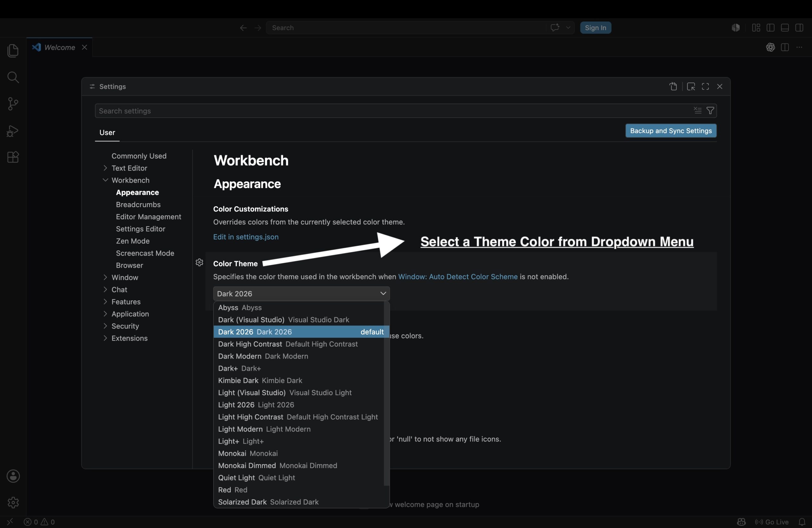The height and width of the screenshot is (528, 812).
Task: Expand the Extensions settings section
Action: coord(105,338)
